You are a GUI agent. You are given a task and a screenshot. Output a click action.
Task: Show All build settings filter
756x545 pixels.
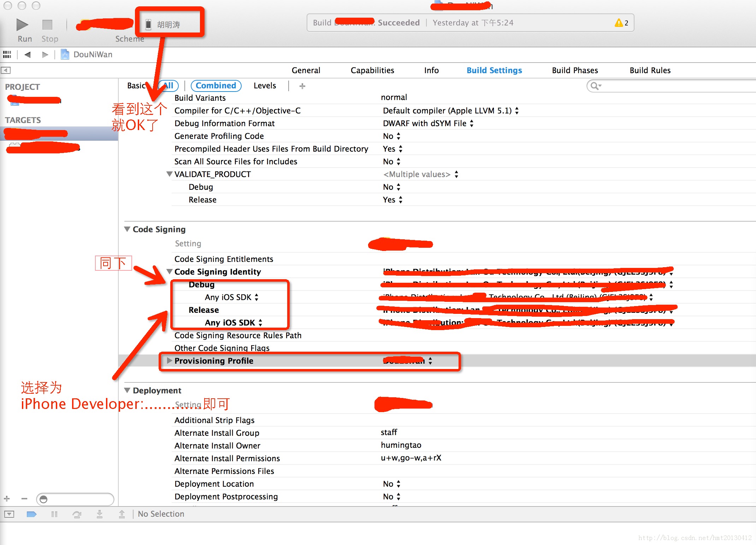point(169,86)
